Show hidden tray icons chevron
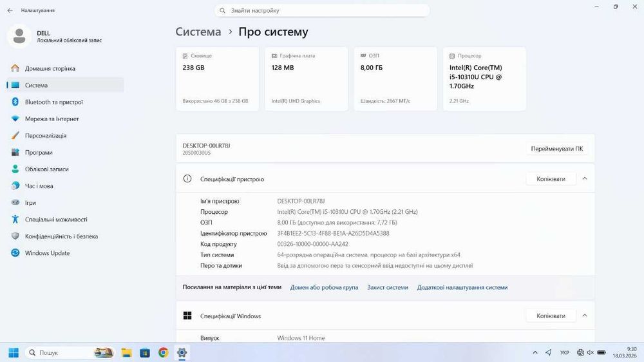The image size is (644, 362). click(535, 352)
